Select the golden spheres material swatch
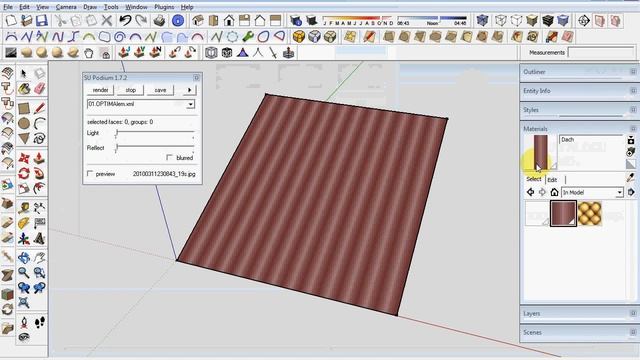Image resolution: width=640 pixels, height=360 pixels. click(590, 213)
